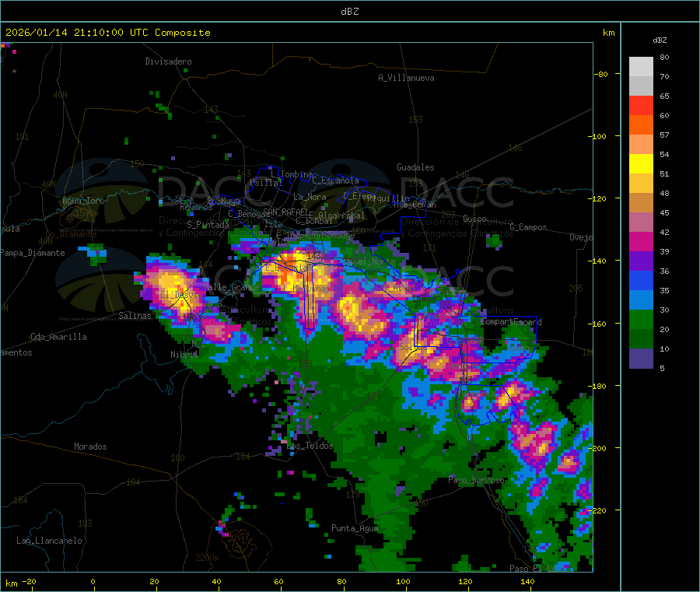This screenshot has width=700, height=592.
Task: Click the -200 km vertical axis tick
Action: 597,449
